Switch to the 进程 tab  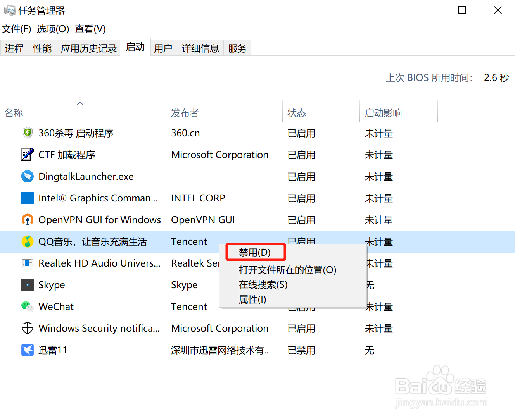click(14, 48)
